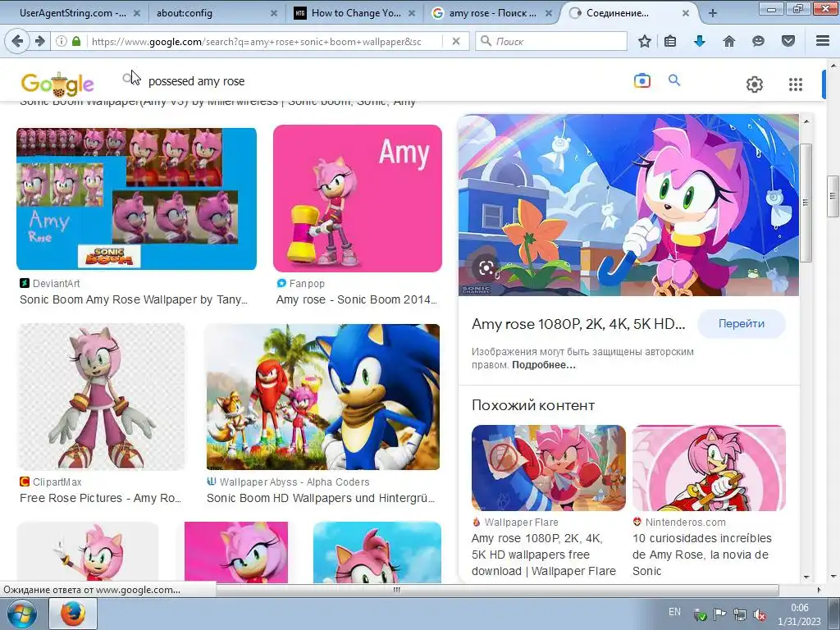Click the horizontal page scrollbar thumb
The height and width of the screenshot is (630, 840).
click(396, 590)
